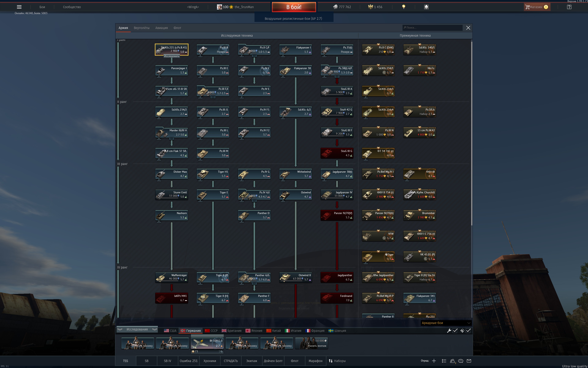This screenshot has height=368, width=588.
Task: Open game mode selector Воздушные реалистичные бои
Action: 294,19
